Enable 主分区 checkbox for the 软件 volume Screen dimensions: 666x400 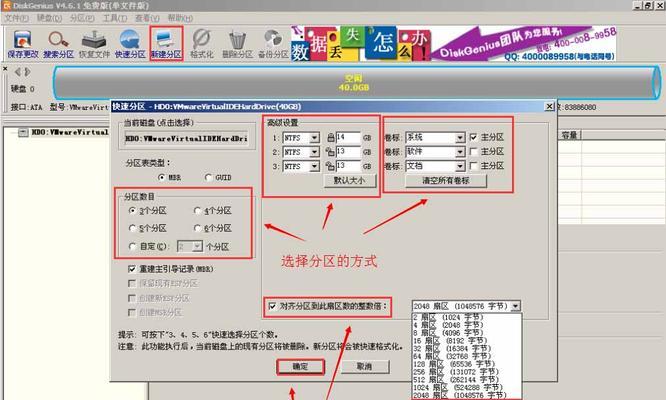coord(474,152)
